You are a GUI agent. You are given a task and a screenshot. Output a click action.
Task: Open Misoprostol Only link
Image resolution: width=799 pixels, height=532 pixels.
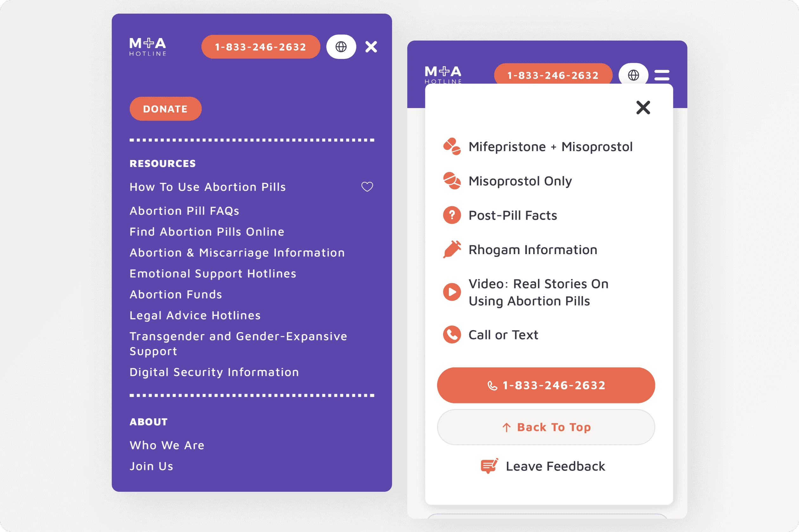520,181
